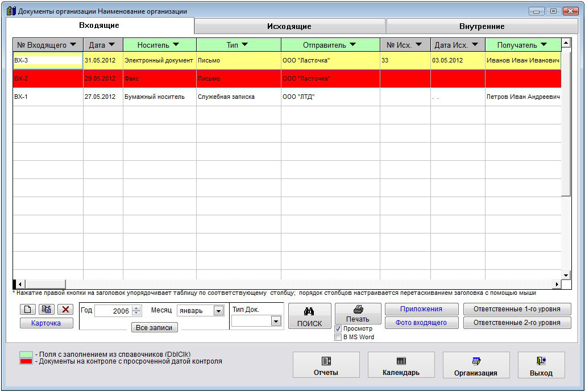Open Ответственные 2-го уровня

tap(517, 323)
